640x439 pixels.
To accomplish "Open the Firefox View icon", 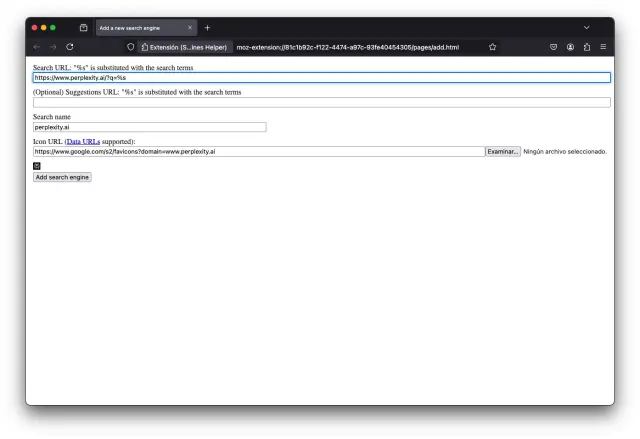I will tap(83, 28).
